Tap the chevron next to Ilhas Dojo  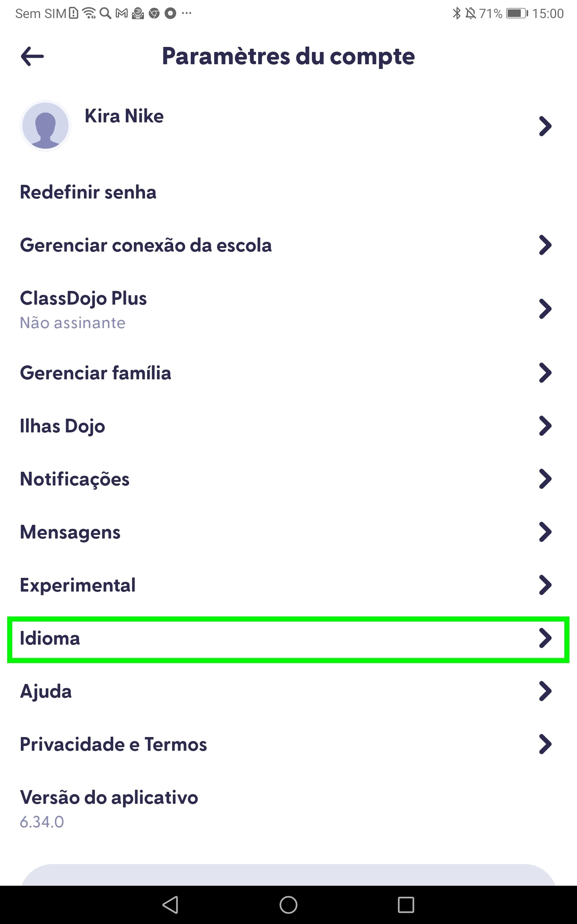click(x=545, y=426)
